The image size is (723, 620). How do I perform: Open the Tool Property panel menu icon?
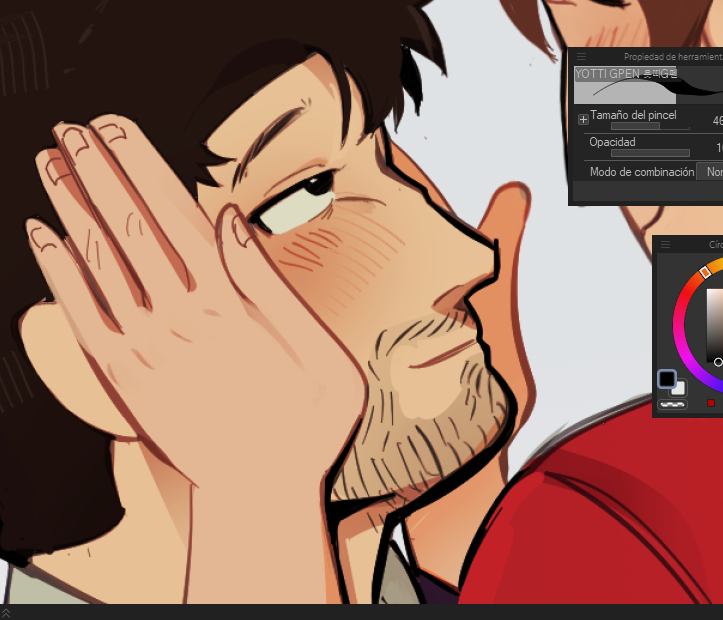coord(581,57)
